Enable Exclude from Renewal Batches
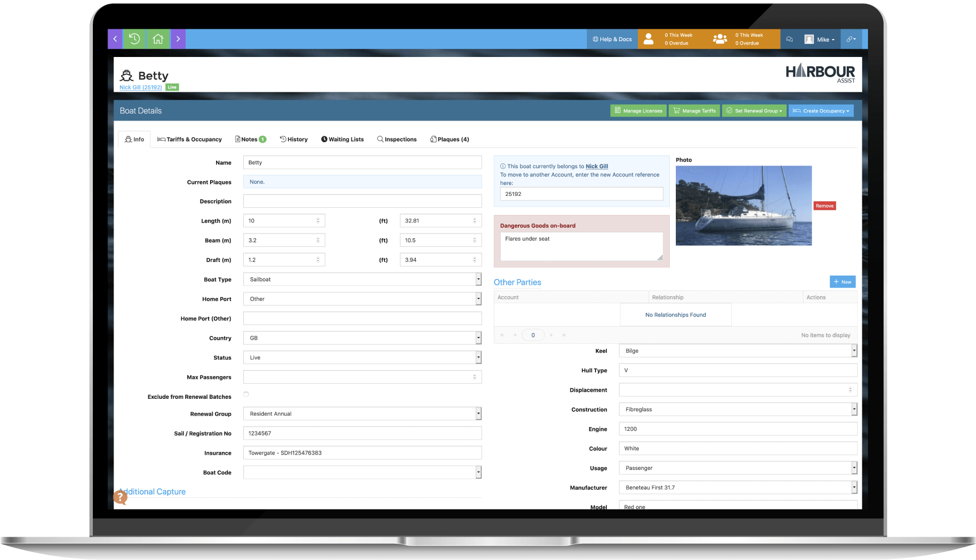The width and height of the screenshot is (976, 560). click(x=245, y=394)
